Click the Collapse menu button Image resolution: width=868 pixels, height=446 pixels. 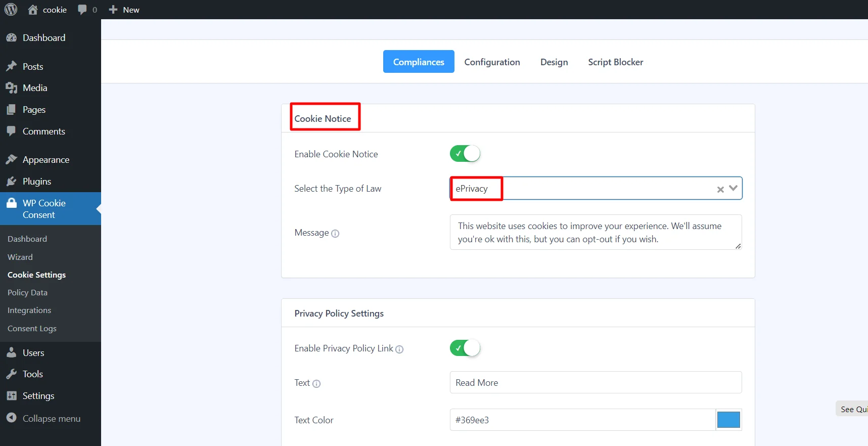pos(51,418)
